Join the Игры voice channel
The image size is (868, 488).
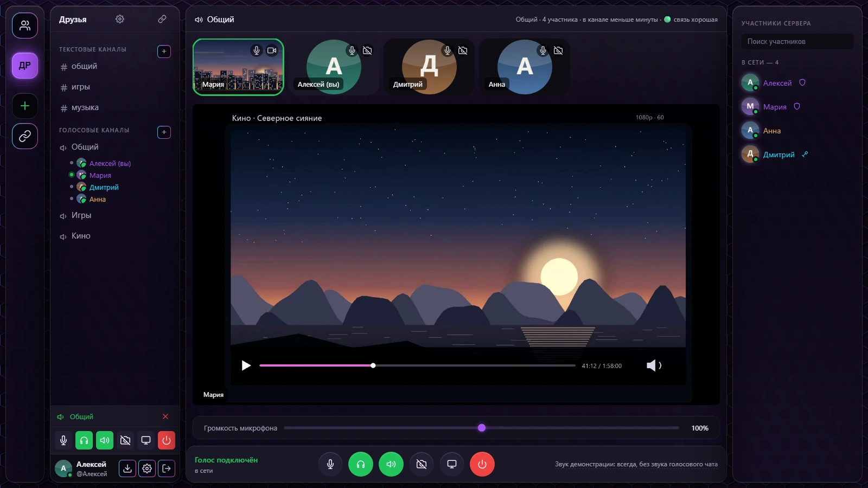coord(115,215)
